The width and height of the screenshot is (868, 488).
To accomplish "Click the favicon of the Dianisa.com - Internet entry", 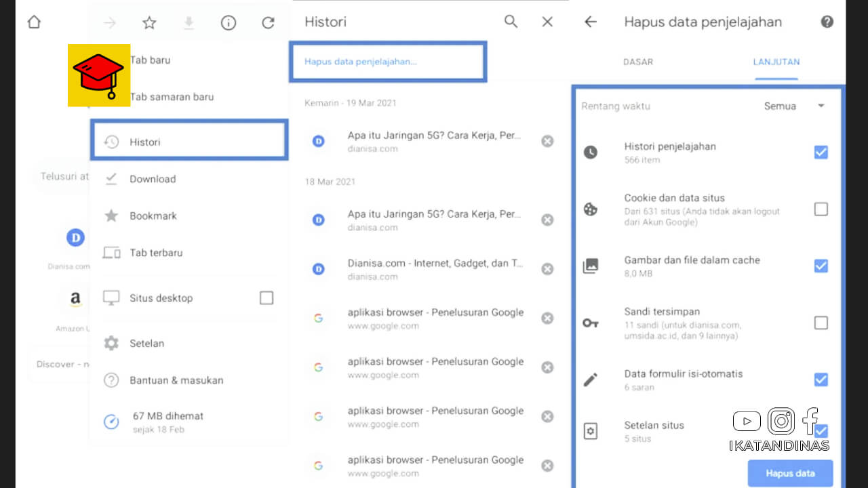I will tap(318, 269).
